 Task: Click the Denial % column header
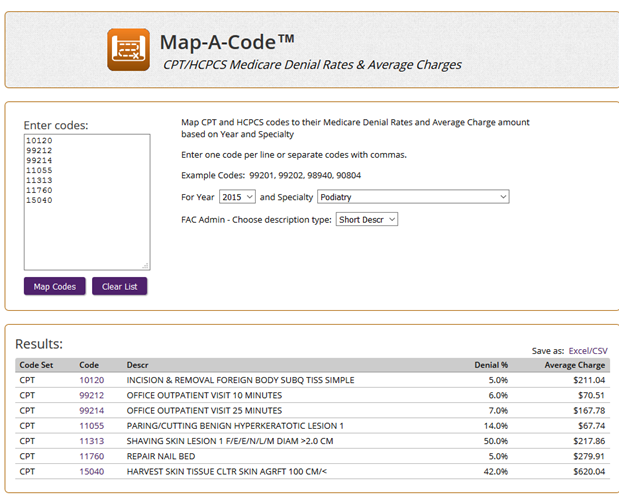pyautogui.click(x=491, y=365)
